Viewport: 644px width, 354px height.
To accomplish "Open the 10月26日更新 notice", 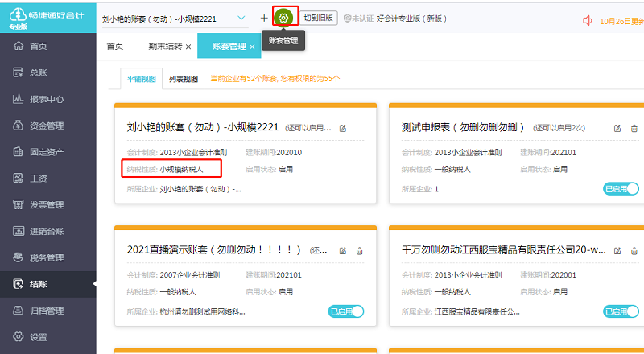I will tap(621, 22).
